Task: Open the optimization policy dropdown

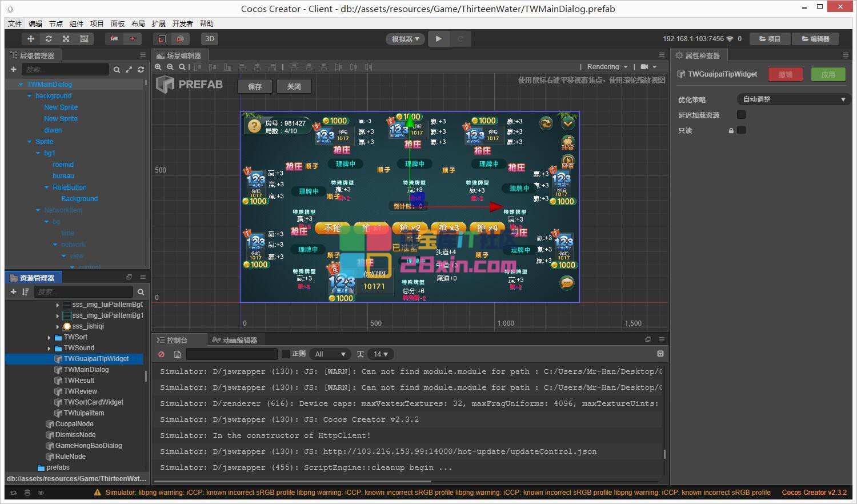Action: 792,99
